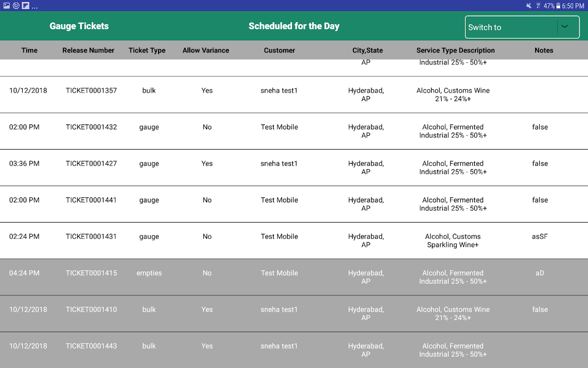The image size is (588, 368).
Task: Click the Service Type Description column header
Action: 455,50
